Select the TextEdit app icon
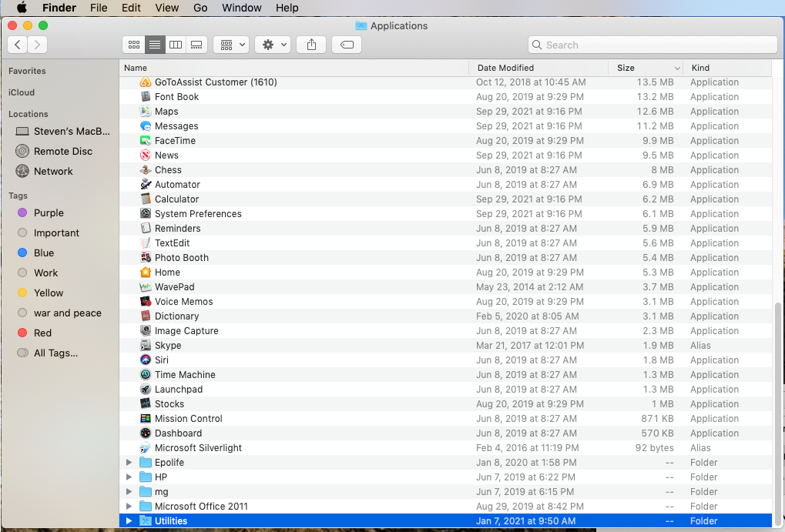 145,243
